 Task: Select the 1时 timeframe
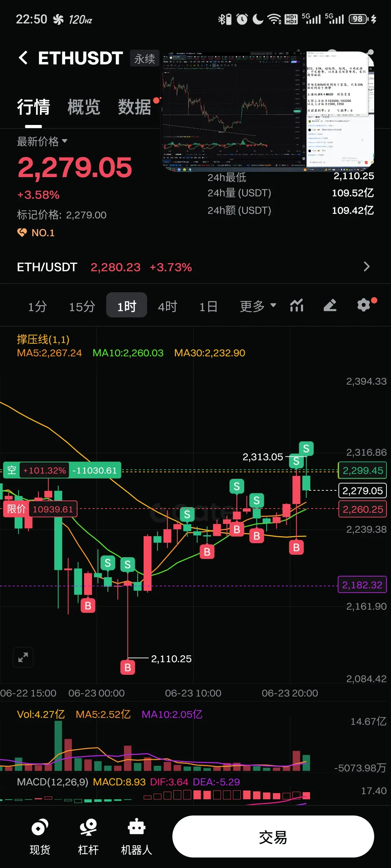coord(126,305)
